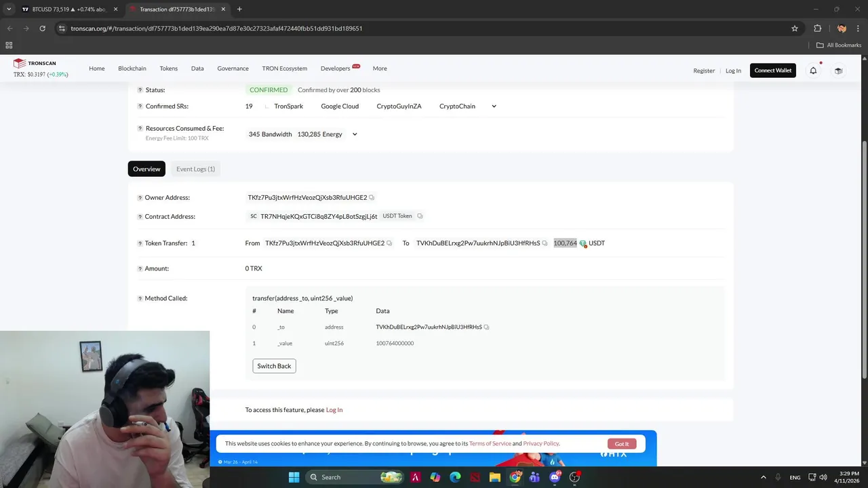Click the Register link
This screenshot has height=488, width=868.
[704, 70]
